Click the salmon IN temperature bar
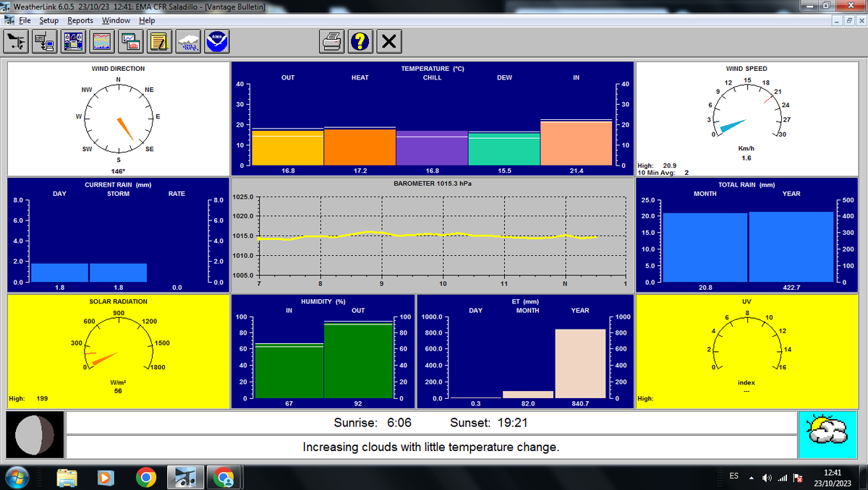 576,142
